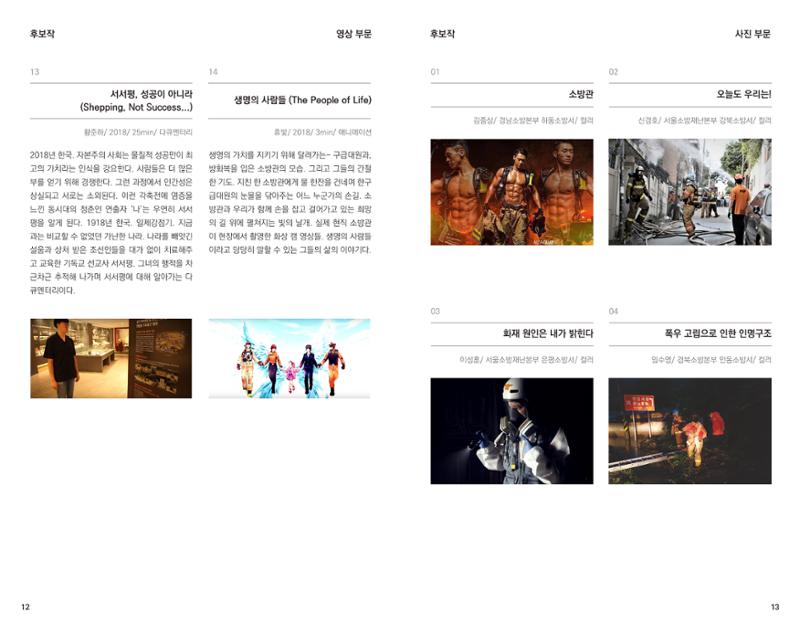Click the credit line mentioning '안동소방서'
The height and width of the screenshot is (634, 800).
coord(711,360)
